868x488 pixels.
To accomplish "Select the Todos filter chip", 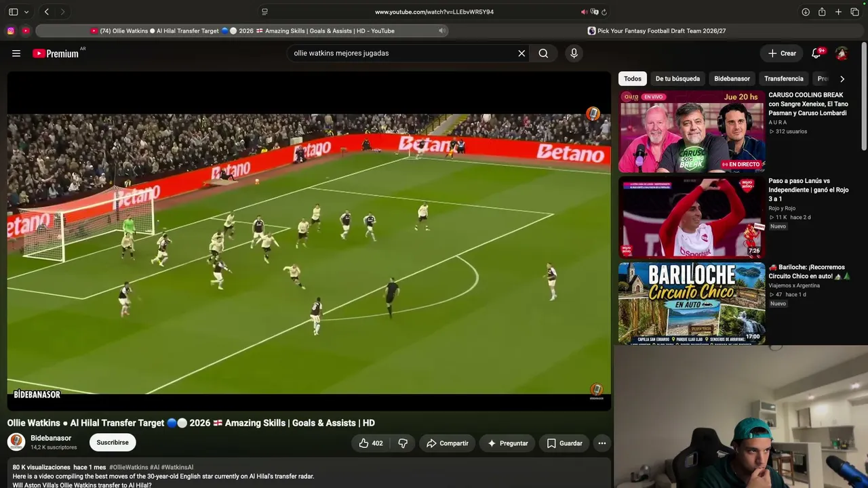I will point(633,79).
